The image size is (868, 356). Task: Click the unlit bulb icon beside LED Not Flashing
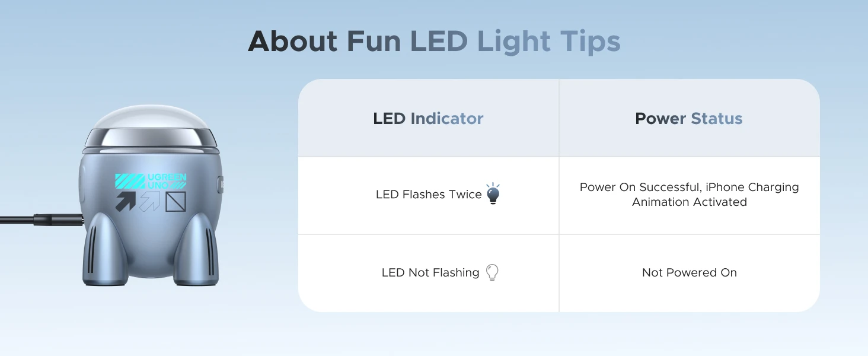(x=492, y=272)
